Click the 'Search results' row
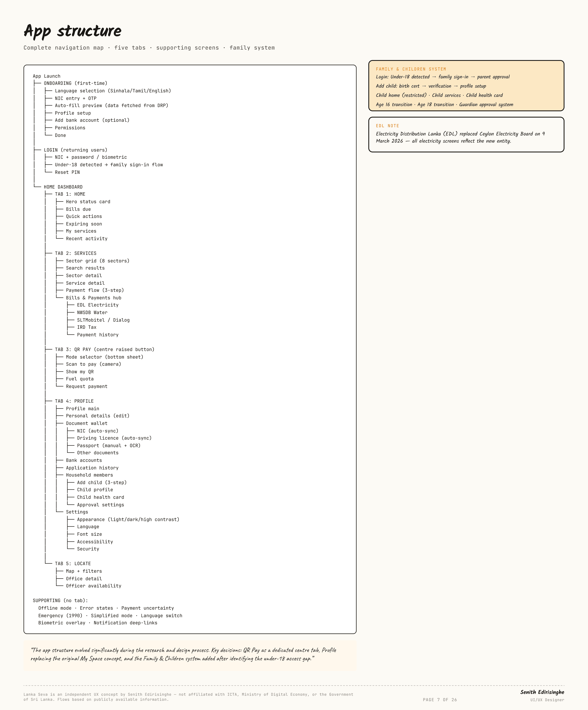 [x=85, y=268]
